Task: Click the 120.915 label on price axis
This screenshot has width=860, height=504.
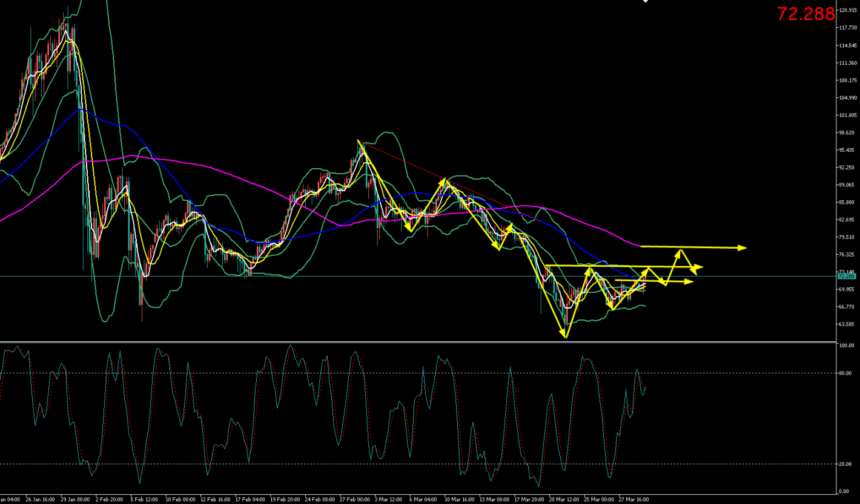Action: tap(847, 11)
